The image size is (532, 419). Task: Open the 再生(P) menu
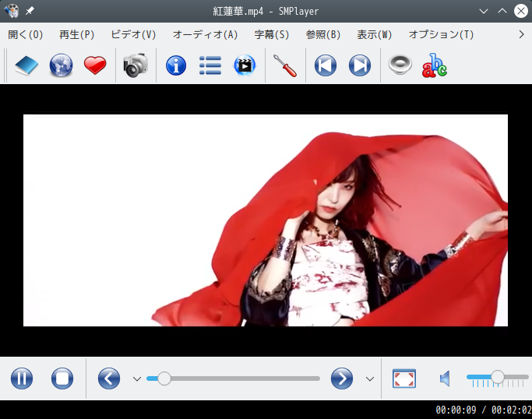click(x=76, y=34)
